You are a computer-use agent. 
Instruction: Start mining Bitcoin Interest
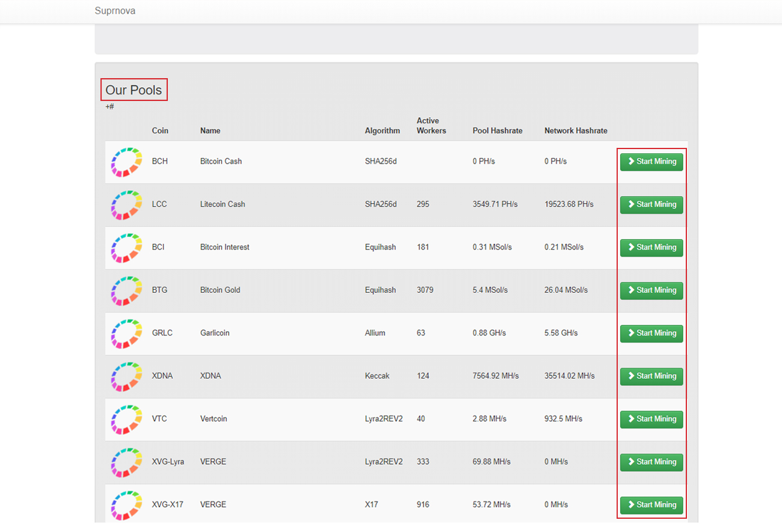(651, 248)
